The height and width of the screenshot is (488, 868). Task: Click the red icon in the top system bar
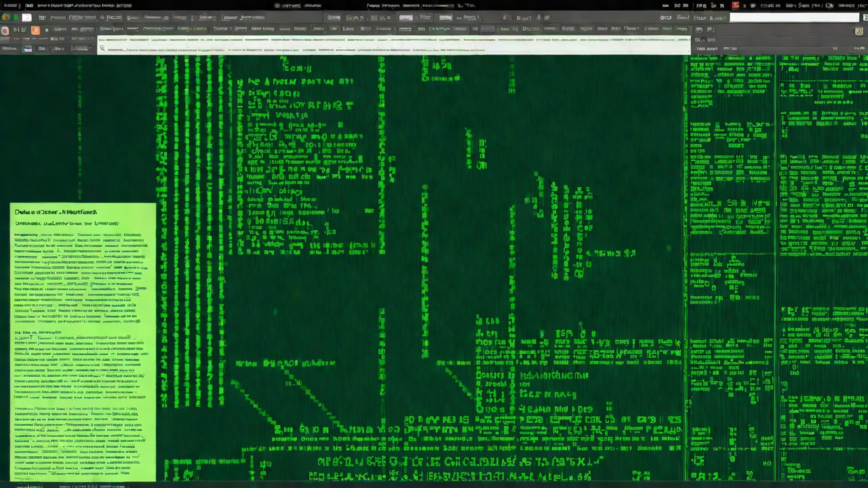coord(736,5)
